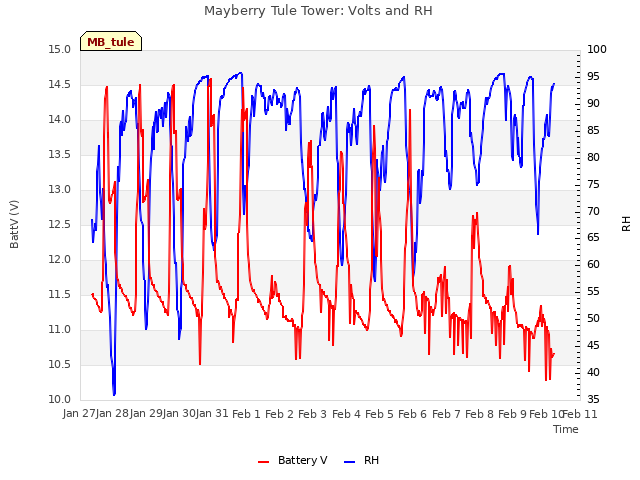640x480 pixels.
Task: Click the 13.0 left axis tick label
Action: [x=60, y=190]
